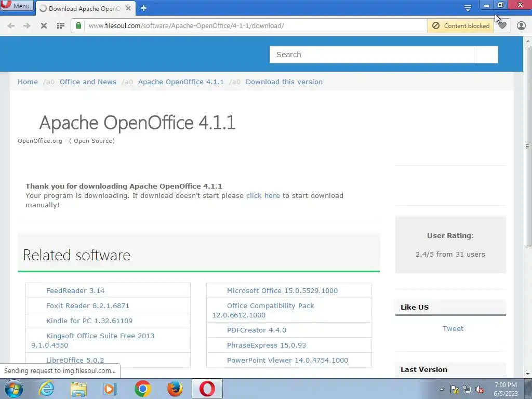Click the Tweet link

[x=453, y=328]
